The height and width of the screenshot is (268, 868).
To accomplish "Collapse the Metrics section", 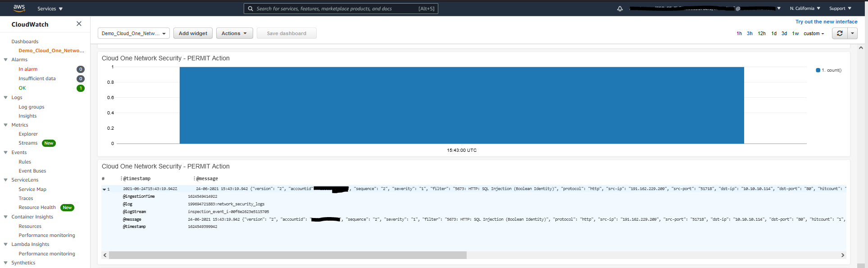I will [5, 125].
